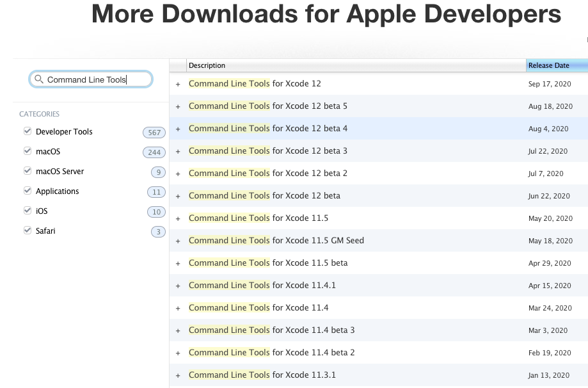
Task: Select 'Command Line Tools for Xcode 12 beta 2'
Action: click(x=268, y=173)
